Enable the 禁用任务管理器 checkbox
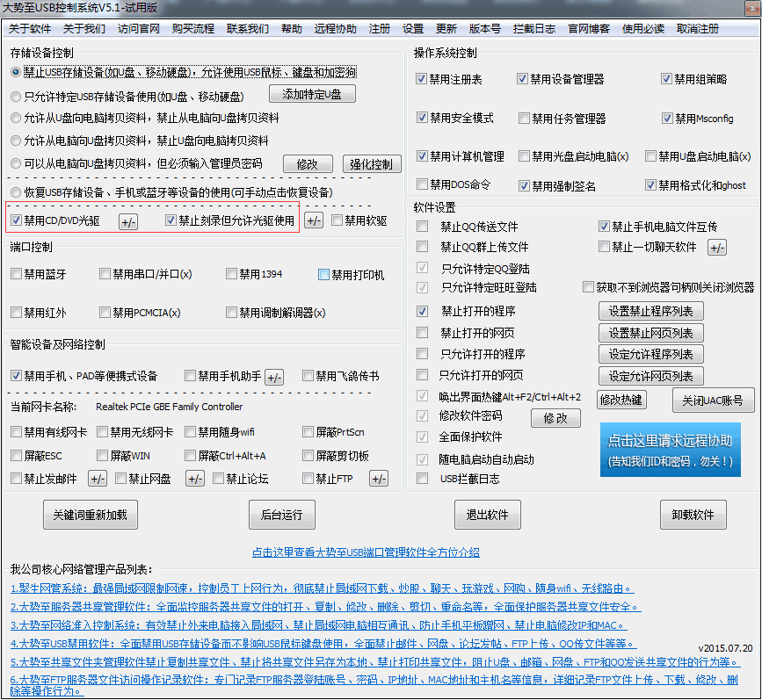Image resolution: width=762 pixels, height=700 pixels. pos(524,117)
